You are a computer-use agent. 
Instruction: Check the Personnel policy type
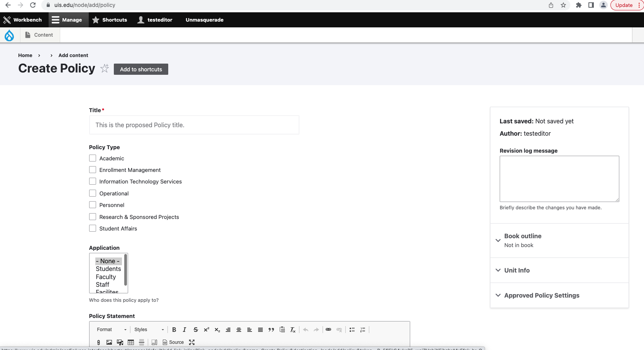pyautogui.click(x=93, y=205)
